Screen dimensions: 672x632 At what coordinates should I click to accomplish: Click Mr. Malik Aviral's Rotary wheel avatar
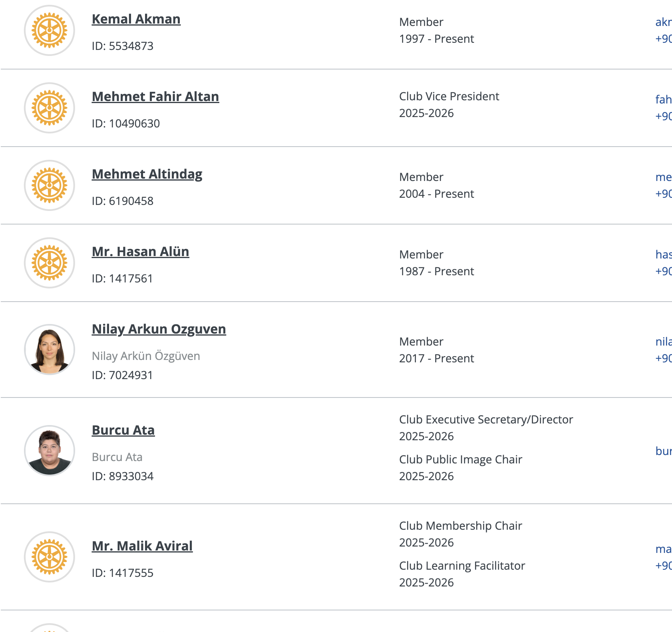coord(50,557)
